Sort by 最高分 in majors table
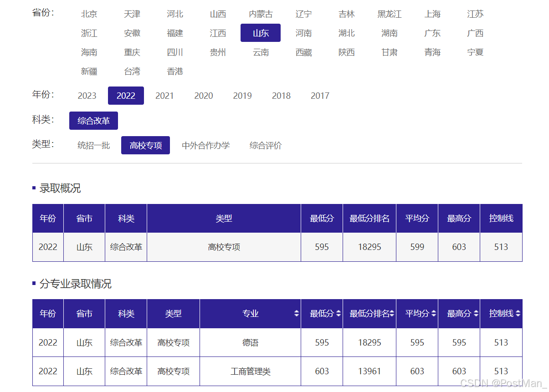Screen dimensions: 549x392 476,314
